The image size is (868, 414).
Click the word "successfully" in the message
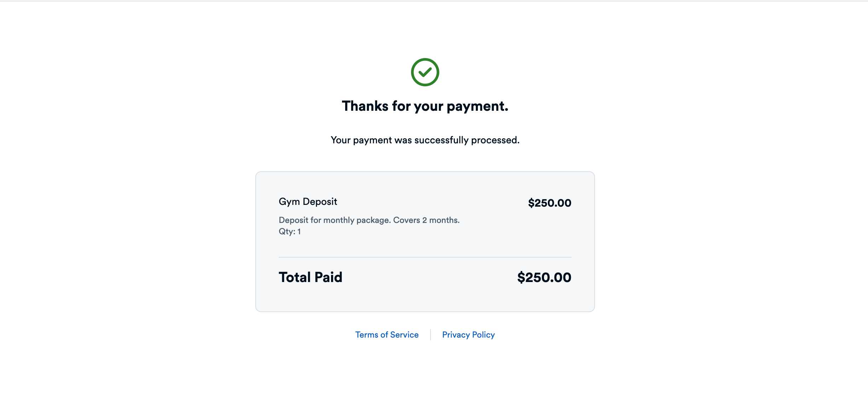tap(441, 140)
